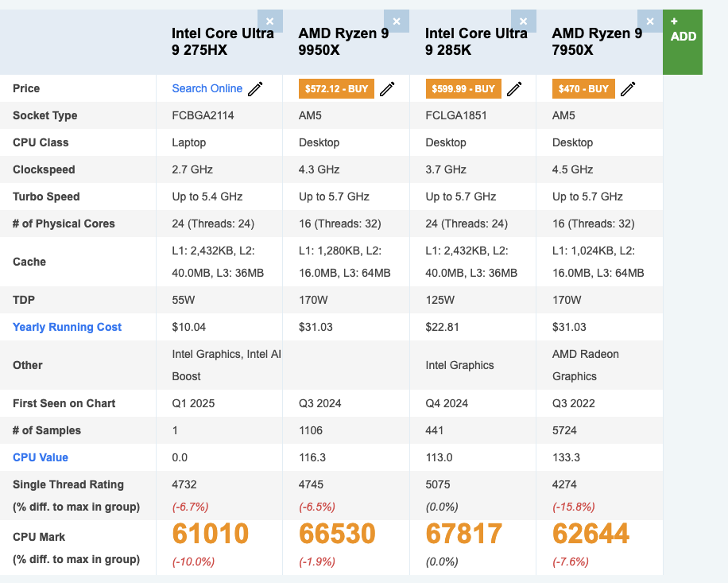Click the $599.99 - BUY button

tap(463, 89)
